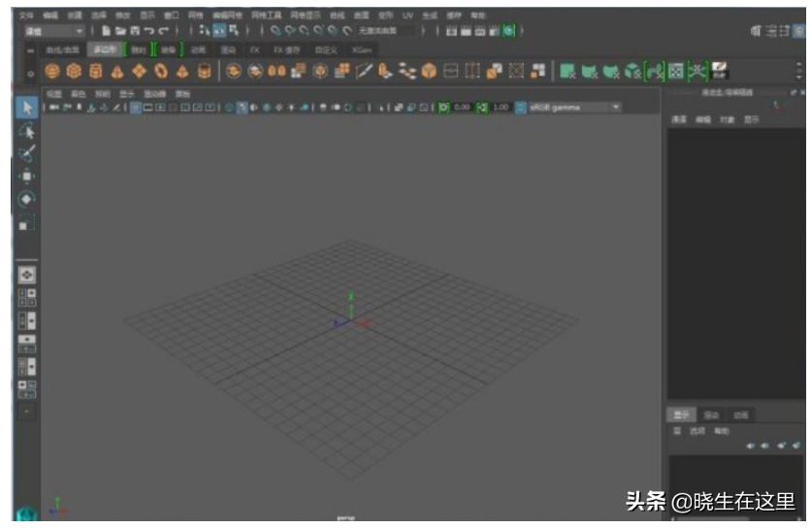
Task: Open the UV menu
Action: [408, 16]
